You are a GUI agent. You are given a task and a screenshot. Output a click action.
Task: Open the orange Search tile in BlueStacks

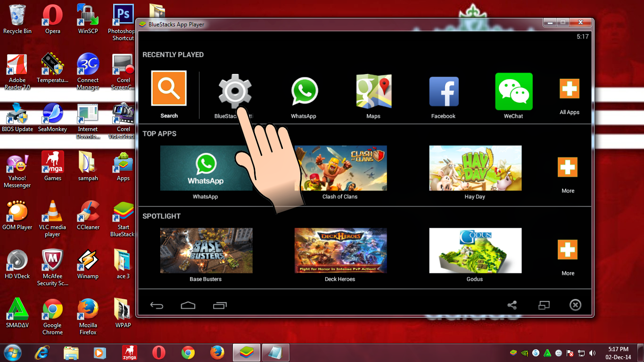pos(169,88)
